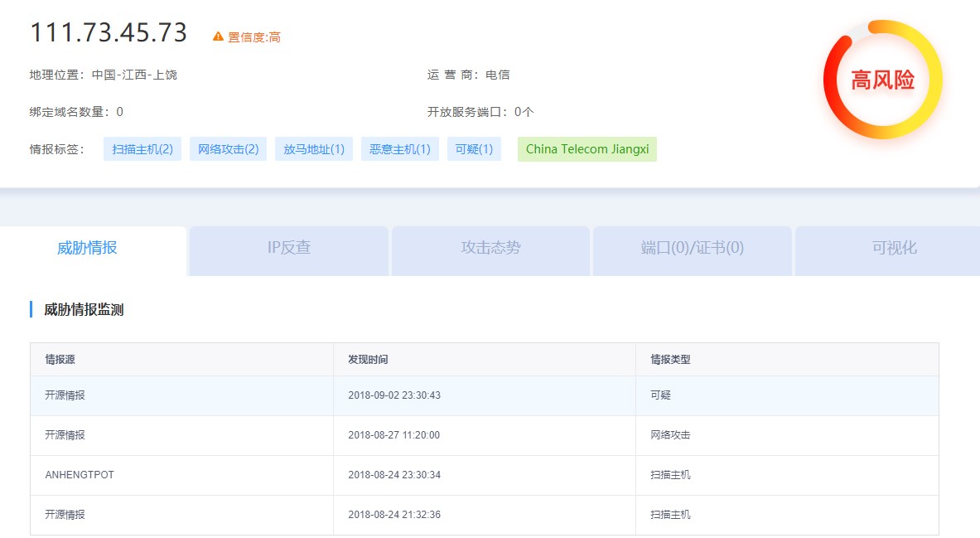
Task: Click the China Telecom Jiangxi tag
Action: 587,149
